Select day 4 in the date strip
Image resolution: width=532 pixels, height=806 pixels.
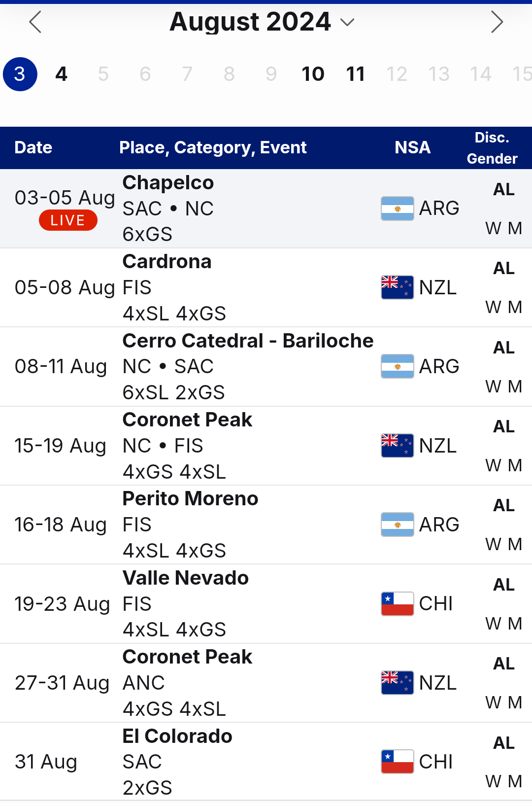(62, 74)
